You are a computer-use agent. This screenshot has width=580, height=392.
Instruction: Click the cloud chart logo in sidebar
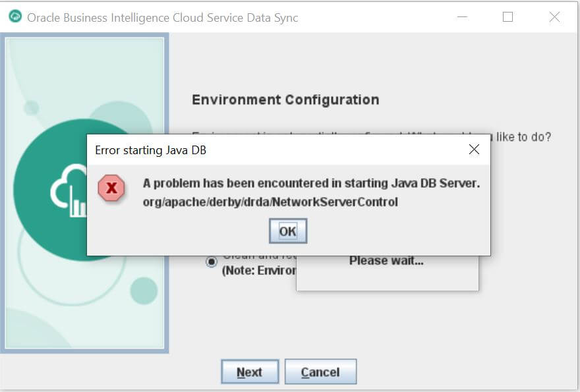coord(69,190)
